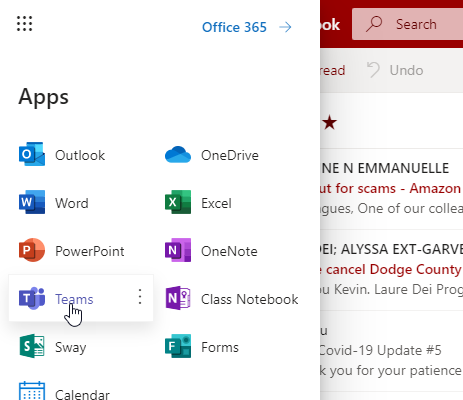Click the Outlook text label
The height and width of the screenshot is (400, 463).
pos(80,155)
